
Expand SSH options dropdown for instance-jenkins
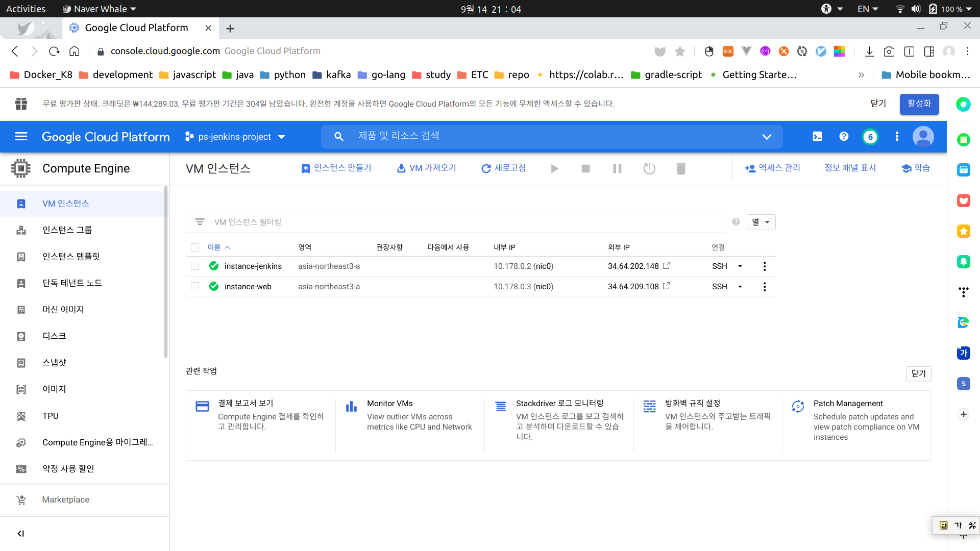(x=740, y=266)
